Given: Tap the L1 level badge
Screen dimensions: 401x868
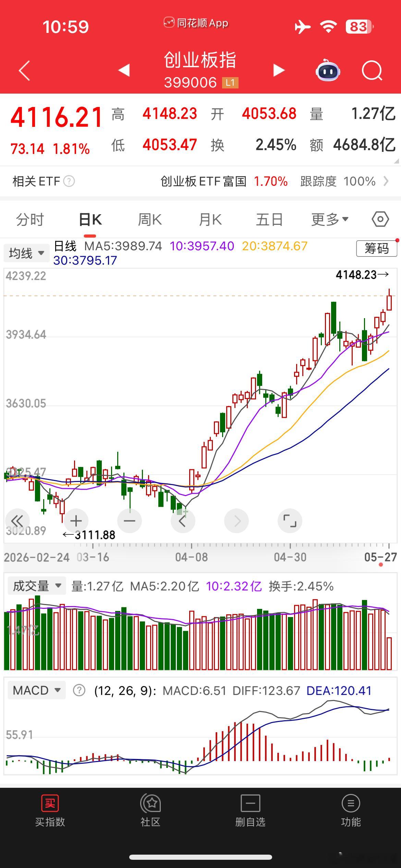Looking at the screenshot, I should click(x=230, y=82).
